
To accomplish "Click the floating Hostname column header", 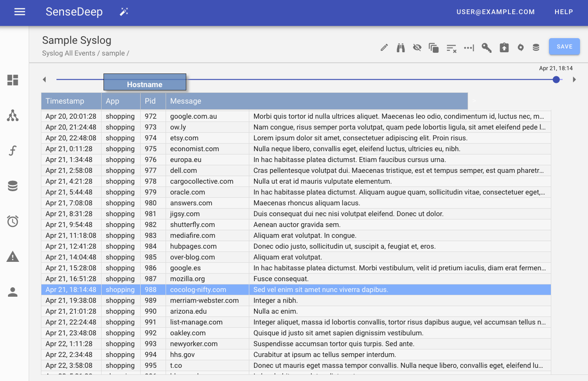I will pos(145,82).
